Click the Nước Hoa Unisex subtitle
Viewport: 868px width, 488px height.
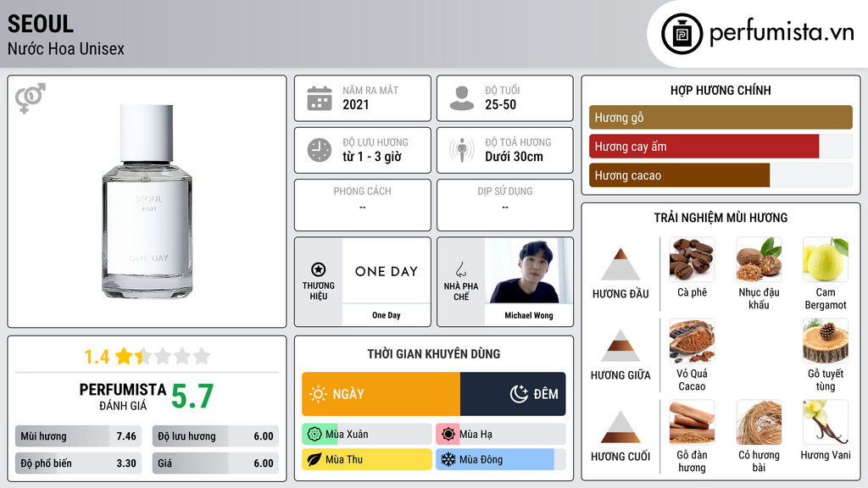(66, 48)
